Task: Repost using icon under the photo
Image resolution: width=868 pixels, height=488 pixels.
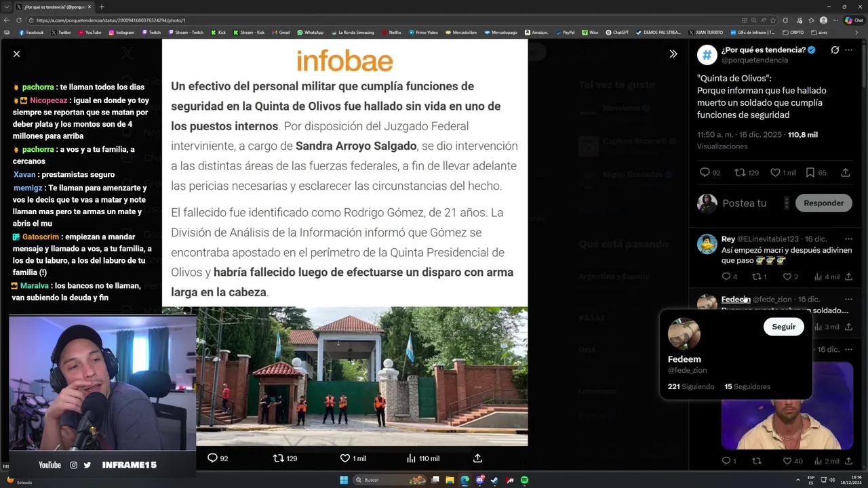Action: click(278, 458)
